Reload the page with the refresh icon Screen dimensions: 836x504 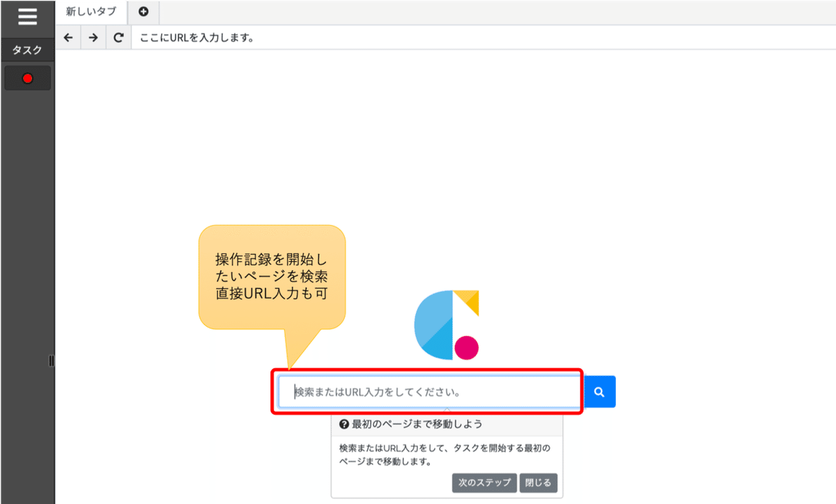tap(118, 37)
